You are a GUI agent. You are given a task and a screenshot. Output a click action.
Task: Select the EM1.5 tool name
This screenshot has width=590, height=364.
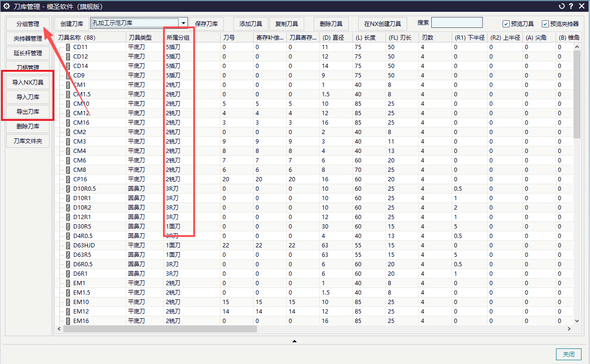pos(81,293)
